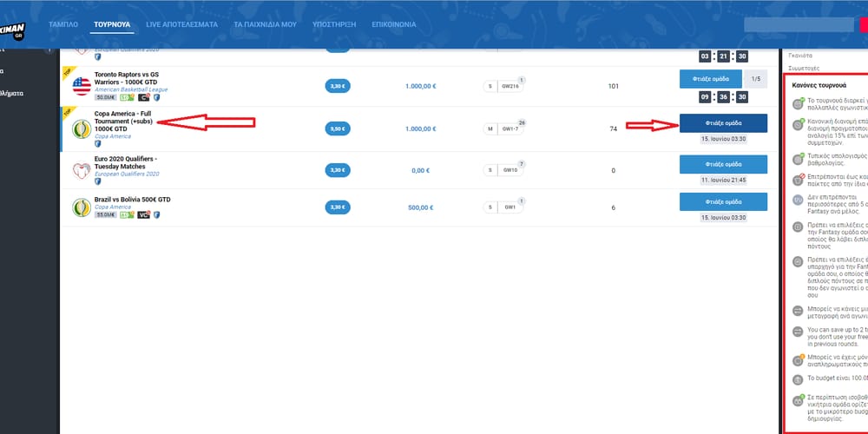The image size is (868, 434).
Task: Click the shield icon under Copa America Full Tournament
Action: 98,143
